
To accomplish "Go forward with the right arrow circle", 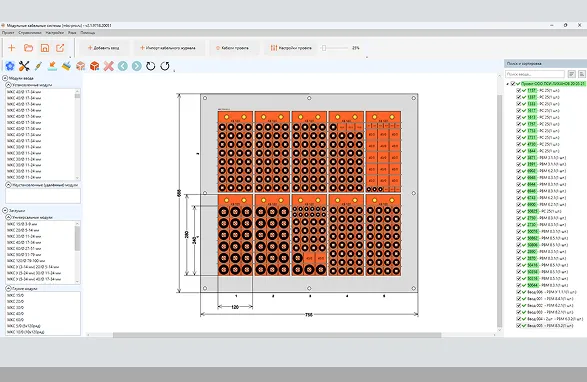I will (137, 66).
